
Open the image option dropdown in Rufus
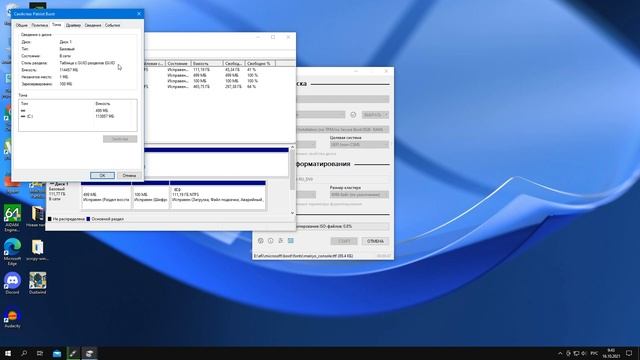pos(342,129)
